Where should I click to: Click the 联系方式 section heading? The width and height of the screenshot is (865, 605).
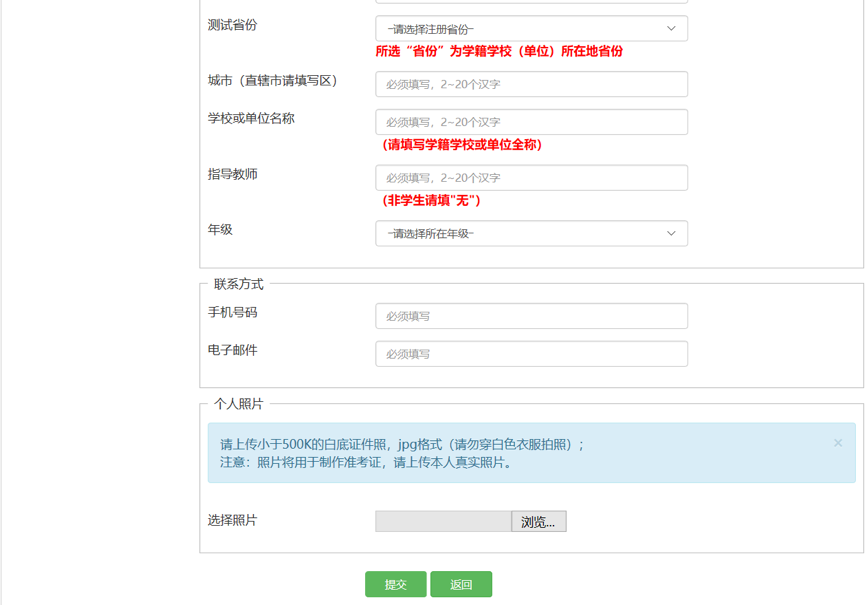(239, 285)
